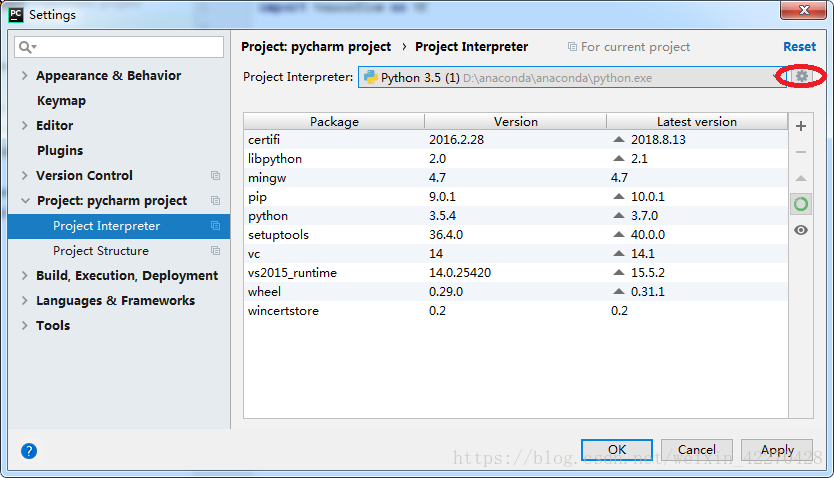Close the Settings dialog window
This screenshot has width=834, height=478.
pyautogui.click(x=804, y=10)
